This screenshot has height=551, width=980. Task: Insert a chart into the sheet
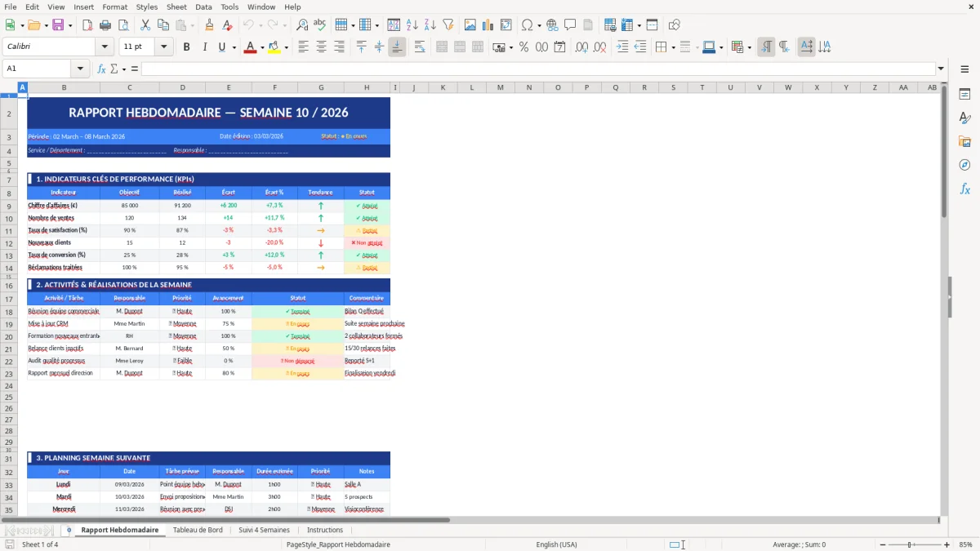487,24
